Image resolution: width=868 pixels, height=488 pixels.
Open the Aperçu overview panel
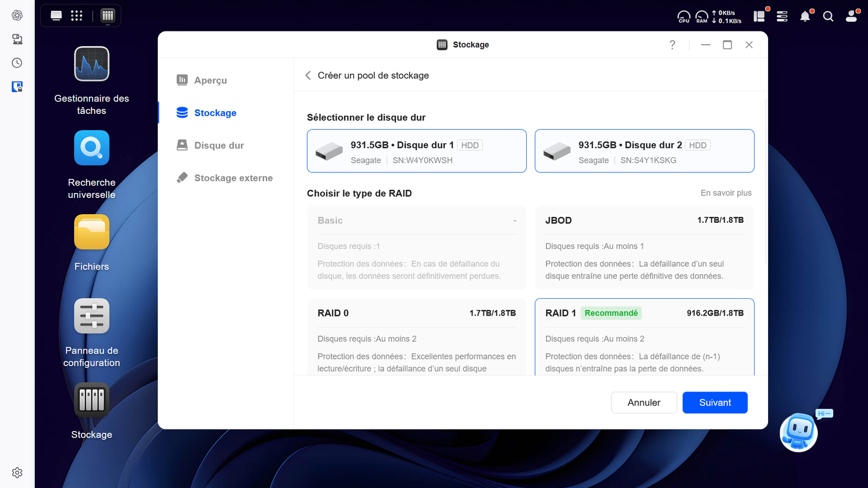(x=210, y=80)
